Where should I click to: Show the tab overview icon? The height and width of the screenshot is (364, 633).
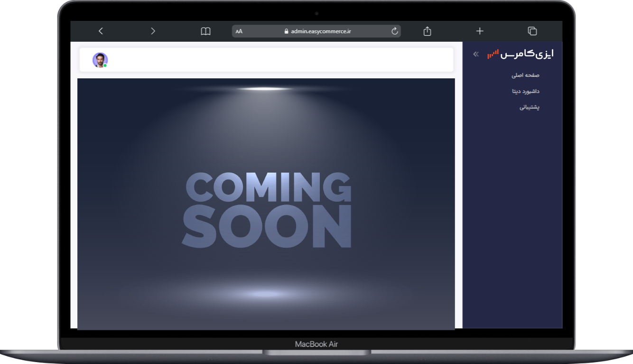pyautogui.click(x=532, y=31)
